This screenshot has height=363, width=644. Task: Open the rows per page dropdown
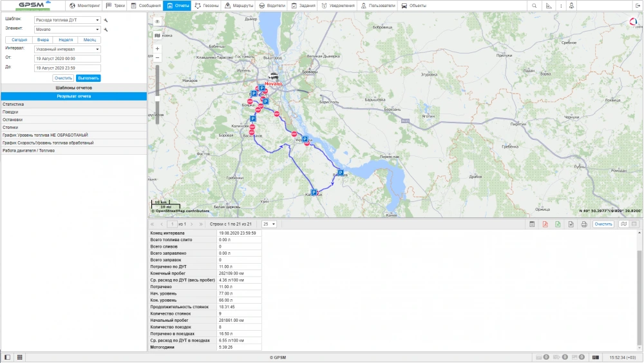[x=269, y=224]
